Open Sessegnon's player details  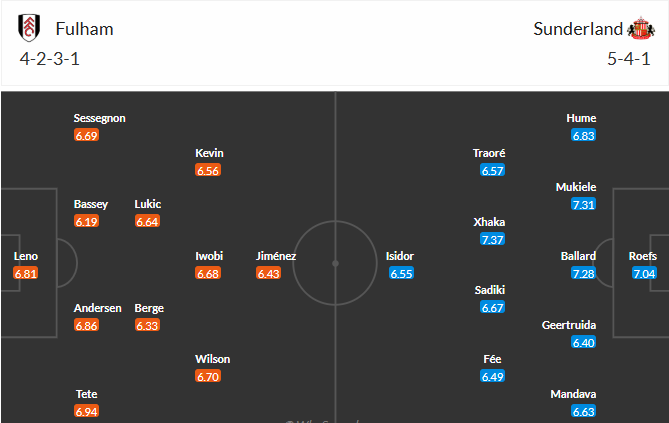pos(99,118)
